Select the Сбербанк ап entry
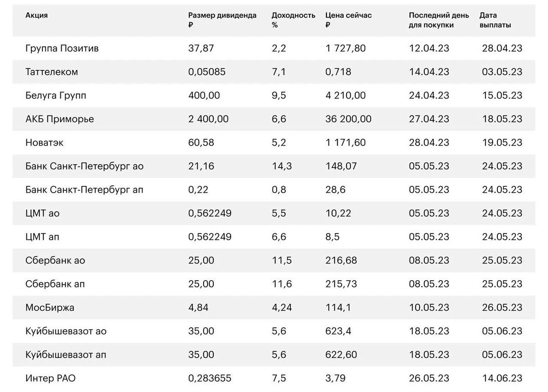Screen dimensions: 548x392 coord(55,284)
